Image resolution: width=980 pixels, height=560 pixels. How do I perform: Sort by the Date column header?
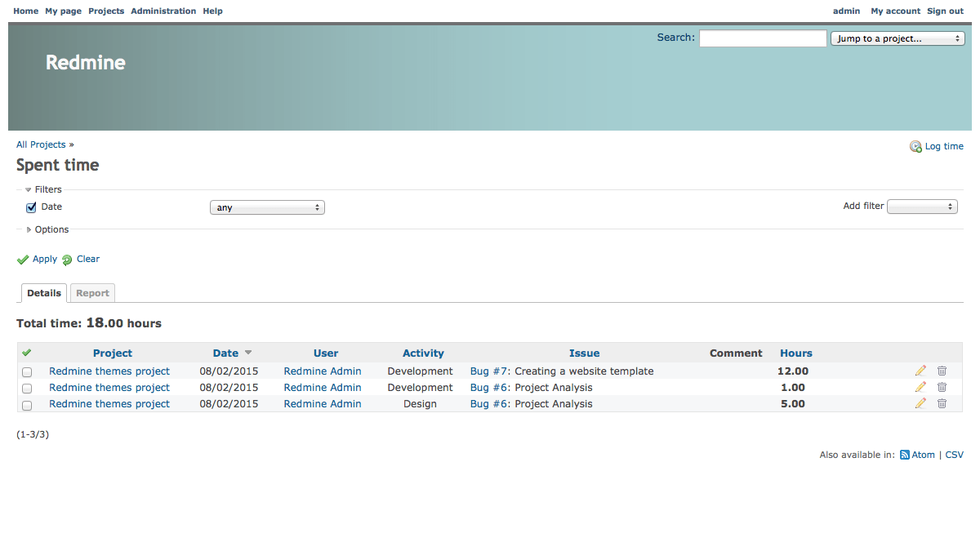point(225,353)
